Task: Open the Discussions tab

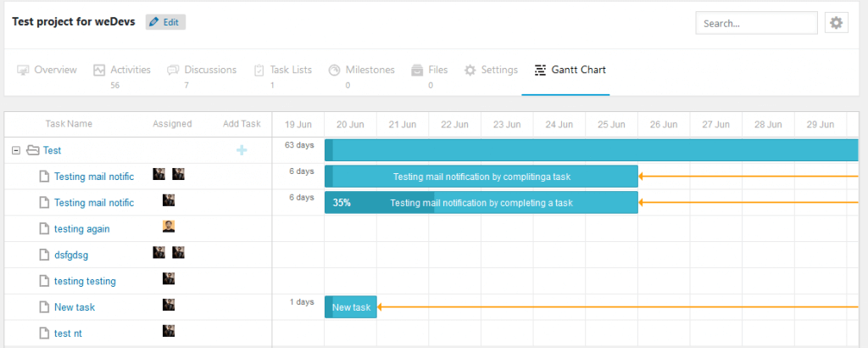Action: pyautogui.click(x=202, y=70)
